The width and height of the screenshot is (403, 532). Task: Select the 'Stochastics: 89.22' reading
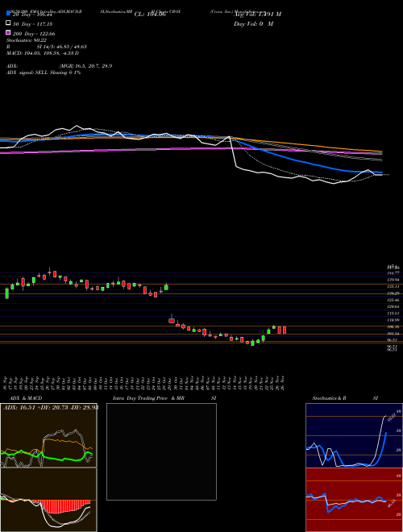(27, 40)
